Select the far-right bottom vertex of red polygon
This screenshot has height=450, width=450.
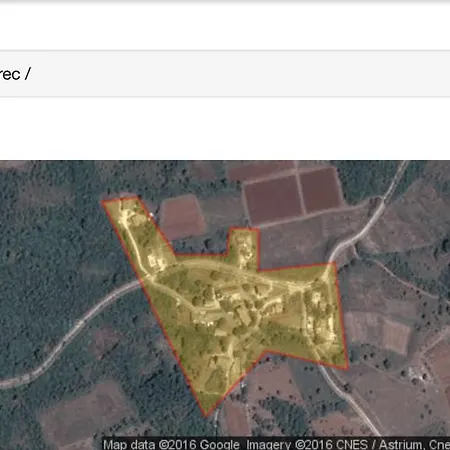348,369
